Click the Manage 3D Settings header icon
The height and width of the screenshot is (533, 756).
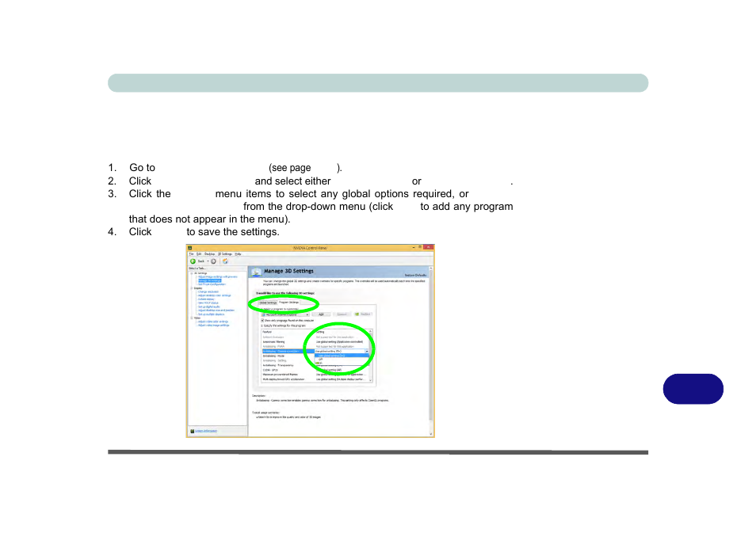tap(256, 272)
